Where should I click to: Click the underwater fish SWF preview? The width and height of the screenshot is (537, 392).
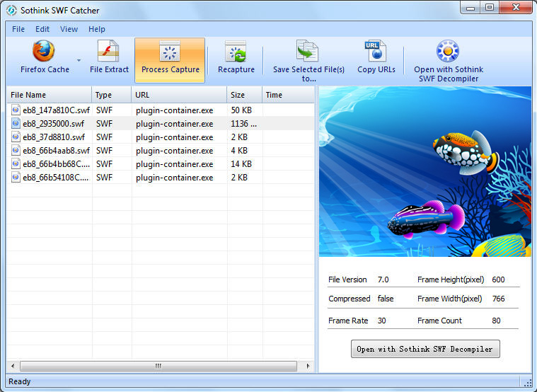425,171
